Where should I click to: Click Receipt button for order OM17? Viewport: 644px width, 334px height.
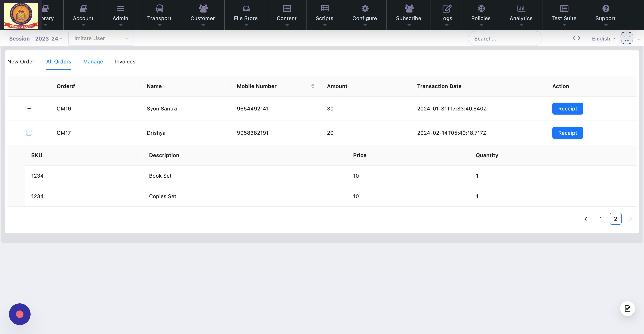coord(567,133)
